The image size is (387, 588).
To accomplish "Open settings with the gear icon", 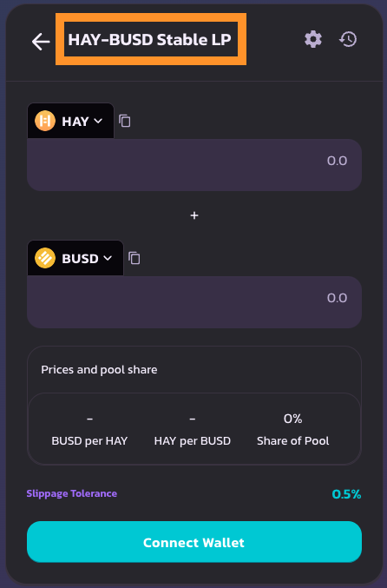I will pyautogui.click(x=313, y=39).
